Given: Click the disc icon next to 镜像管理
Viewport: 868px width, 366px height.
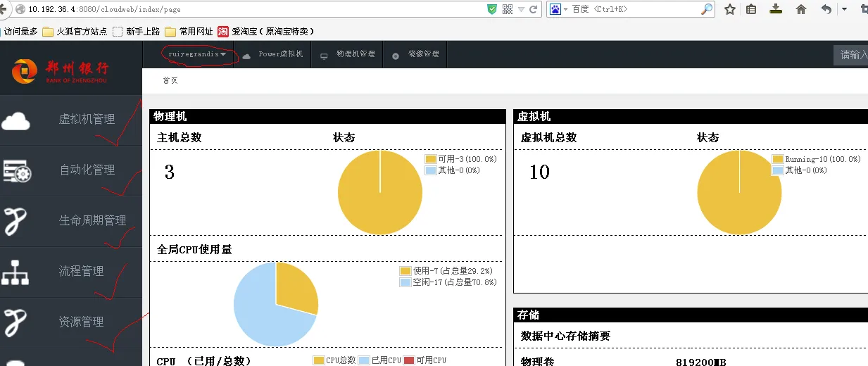Looking at the screenshot, I should tap(396, 55).
